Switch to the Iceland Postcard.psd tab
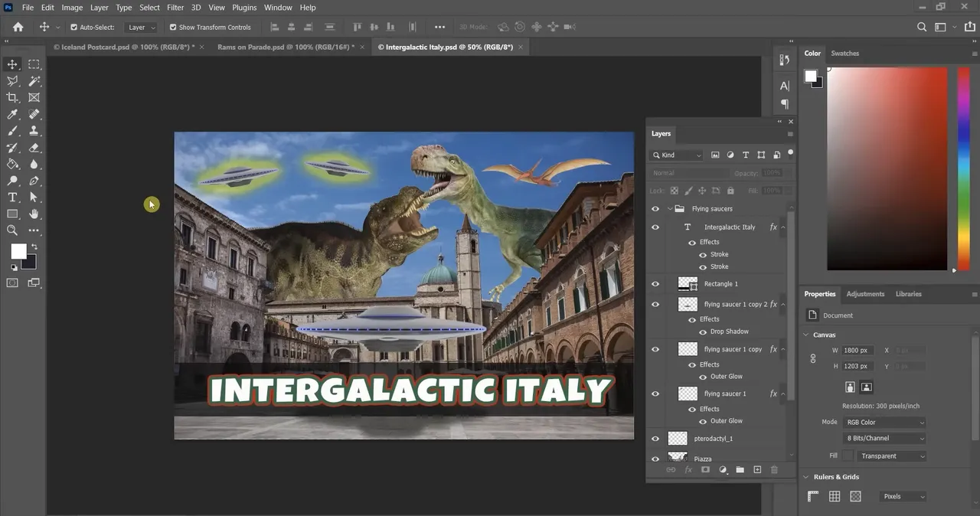This screenshot has width=980, height=516. [123, 47]
